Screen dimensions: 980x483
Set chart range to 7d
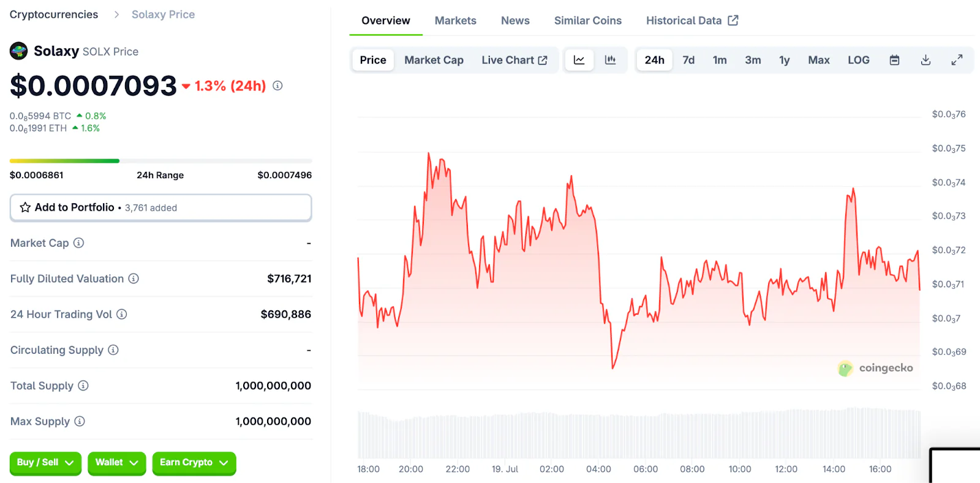point(688,60)
